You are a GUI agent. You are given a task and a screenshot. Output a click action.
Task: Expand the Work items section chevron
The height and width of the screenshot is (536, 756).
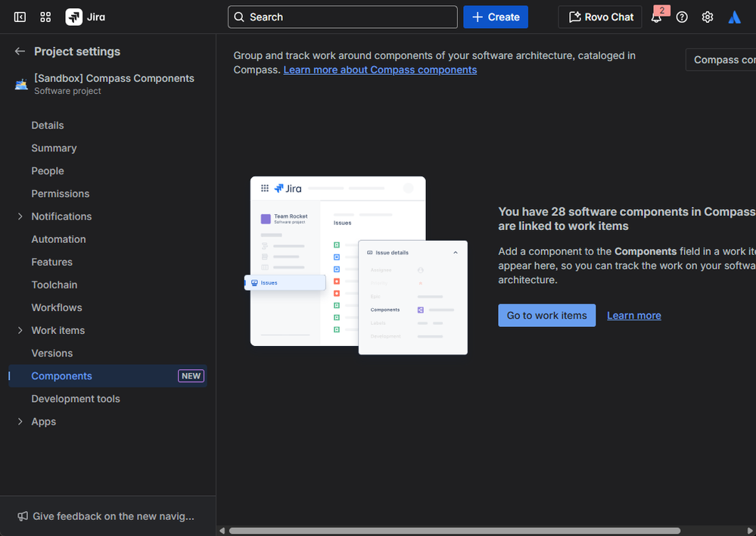[x=20, y=331]
